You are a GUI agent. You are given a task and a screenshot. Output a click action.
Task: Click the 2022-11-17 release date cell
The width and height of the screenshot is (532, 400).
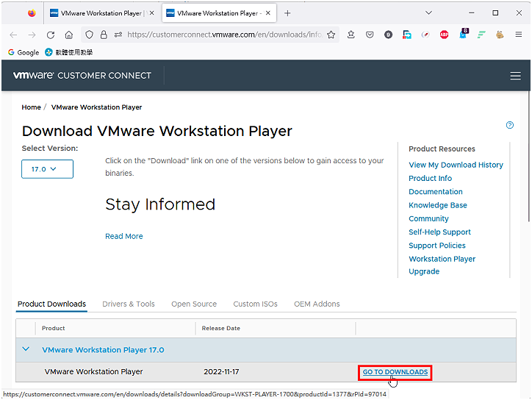point(221,372)
